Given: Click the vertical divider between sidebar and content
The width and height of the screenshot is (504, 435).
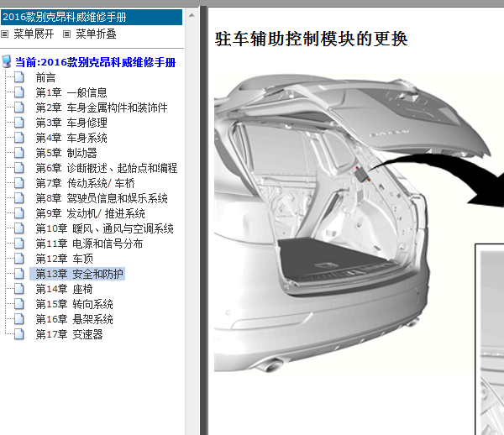Looking at the screenshot, I should tap(203, 220).
